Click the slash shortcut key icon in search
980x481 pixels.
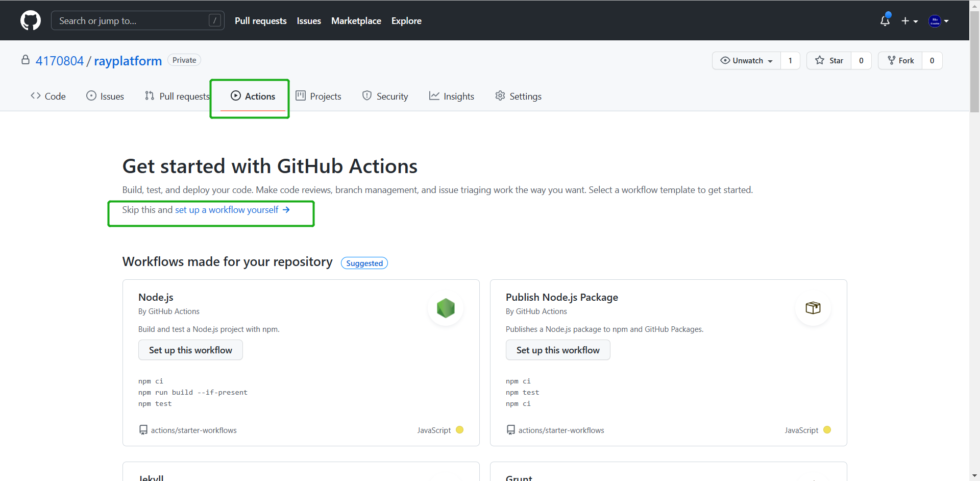[215, 20]
